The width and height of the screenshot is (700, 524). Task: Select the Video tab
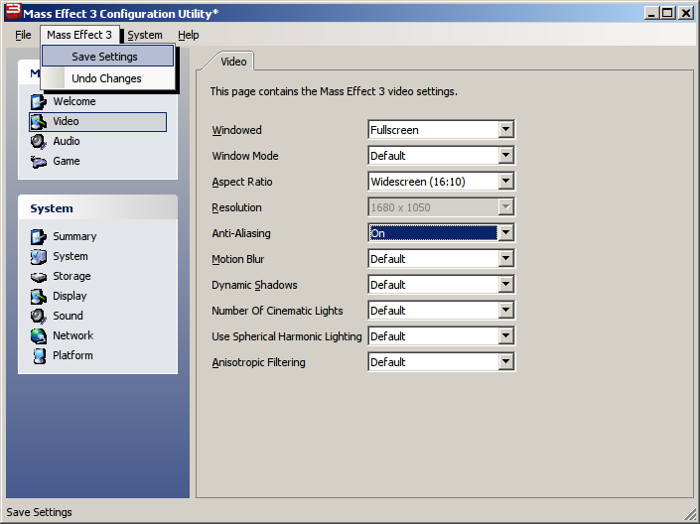tap(233, 62)
